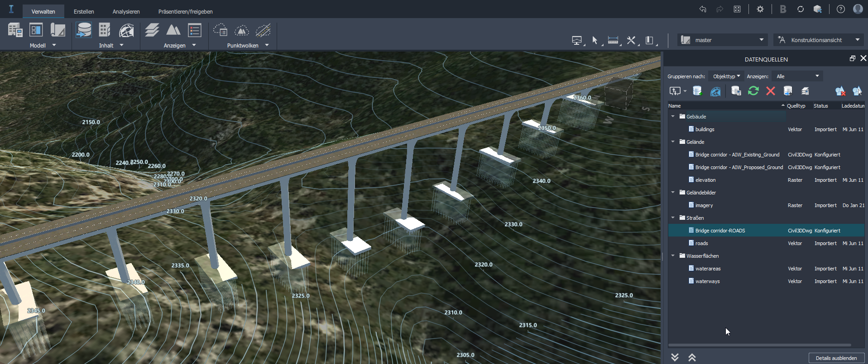Toggle the data sources database icon
Image resolution: width=868 pixels, height=364 pixels.
[x=84, y=30]
